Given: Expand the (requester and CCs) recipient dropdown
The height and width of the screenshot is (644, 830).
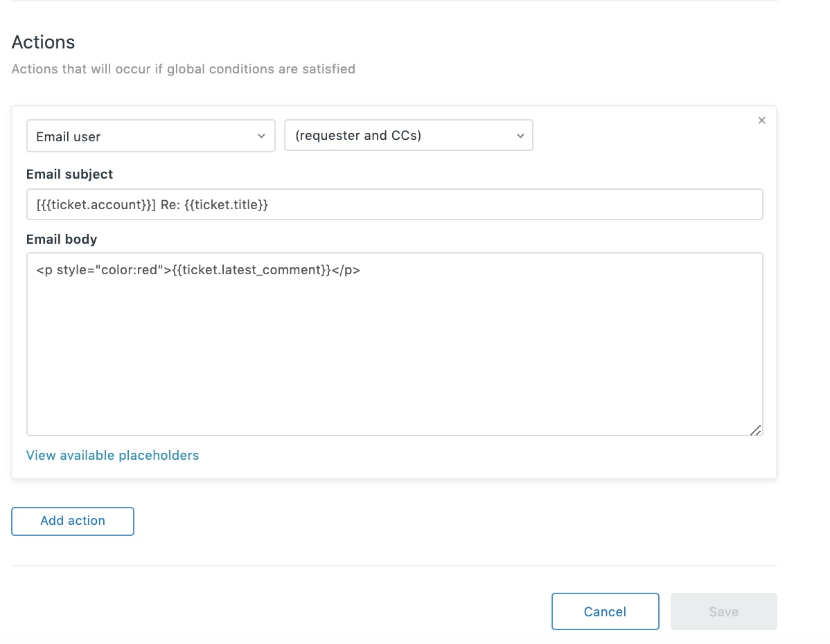Looking at the screenshot, I should click(x=408, y=136).
